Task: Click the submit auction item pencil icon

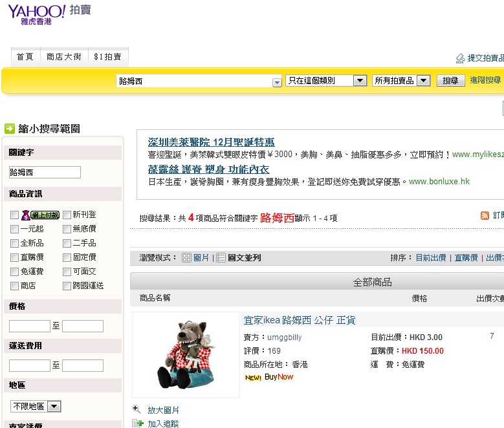Action: click(x=460, y=58)
